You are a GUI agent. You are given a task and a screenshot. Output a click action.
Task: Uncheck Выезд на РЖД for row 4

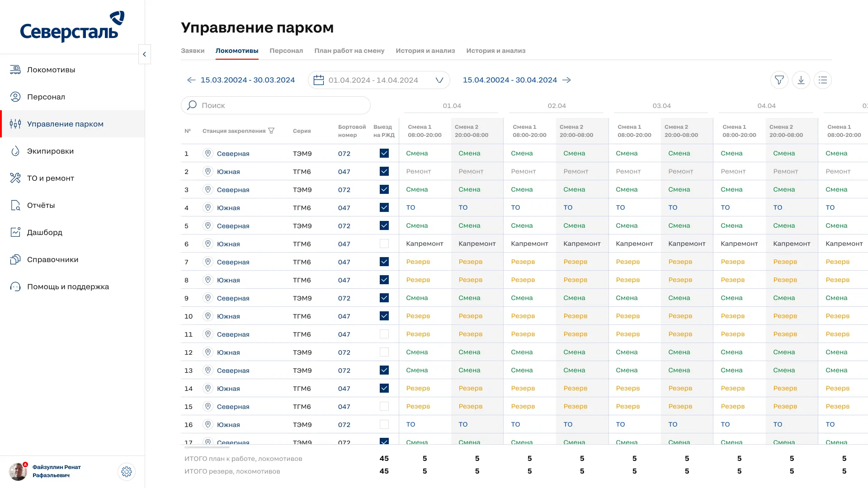pos(384,207)
